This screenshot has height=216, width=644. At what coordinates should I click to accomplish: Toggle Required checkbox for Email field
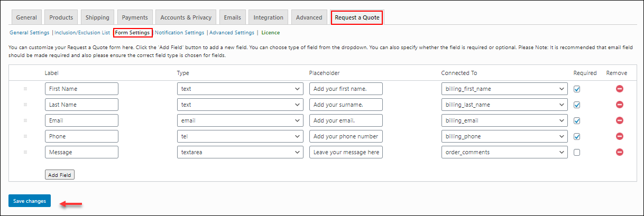pos(577,121)
